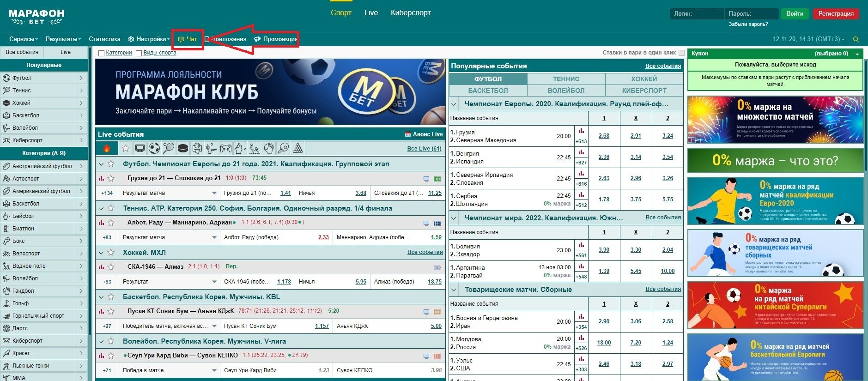The height and width of the screenshot is (381, 868).
Task: Click the tennis racket Live filter icon
Action: coord(169,148)
